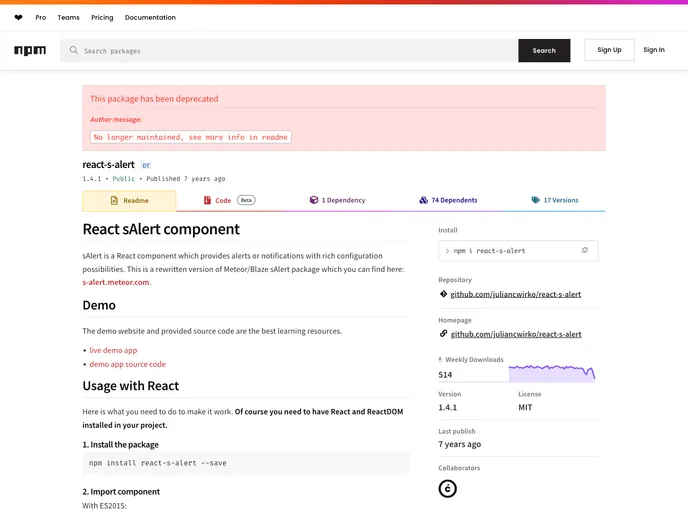Click the '7 years ago' last publish value
This screenshot has width=688, height=512.
tap(459, 444)
